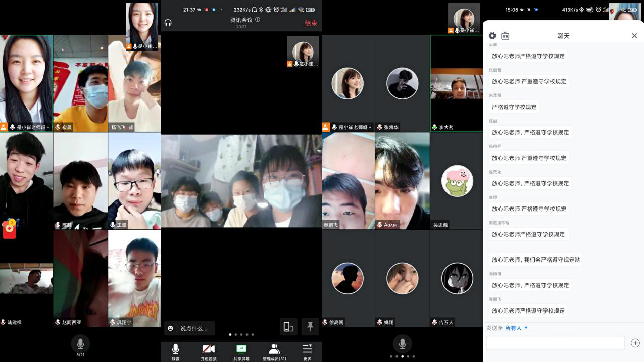Screen dimensions: 644x362
Task: Open the 公告 announcement icon in chat
Action: coord(505,36)
